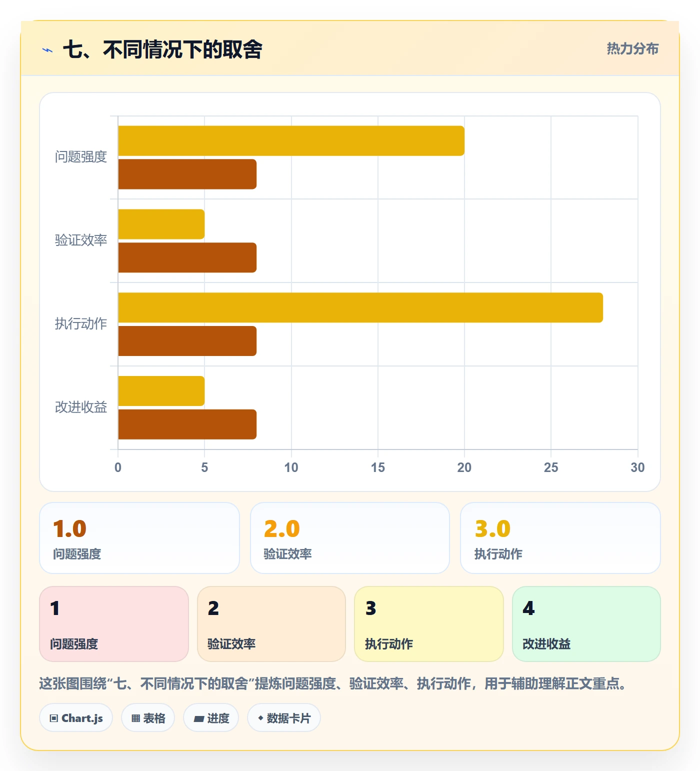Click the brown bar for 验证效率
This screenshot has height=771, width=700.
click(187, 258)
